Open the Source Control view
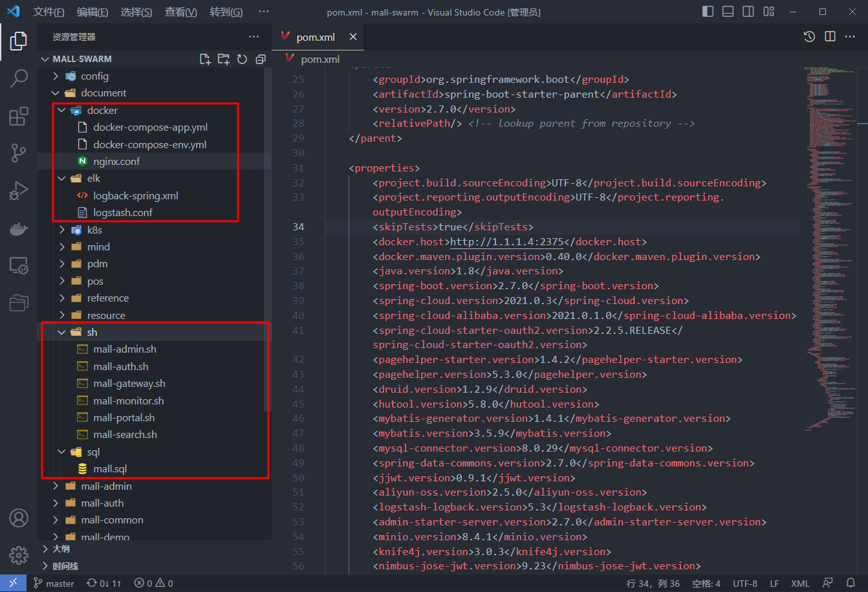Screen dimensions: 868x592 (x=19, y=153)
